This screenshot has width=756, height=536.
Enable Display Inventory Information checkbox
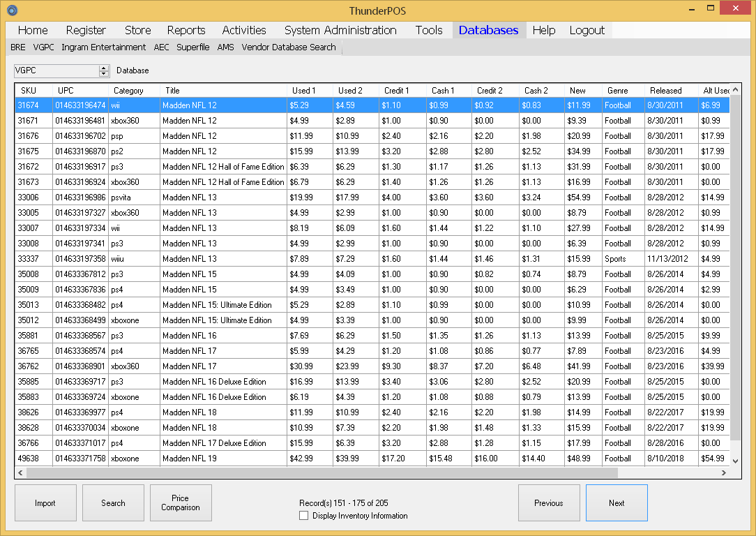tap(304, 515)
